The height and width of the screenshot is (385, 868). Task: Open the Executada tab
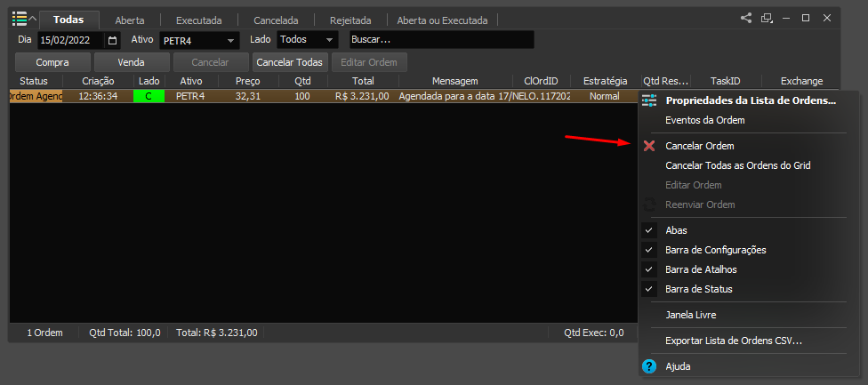198,20
